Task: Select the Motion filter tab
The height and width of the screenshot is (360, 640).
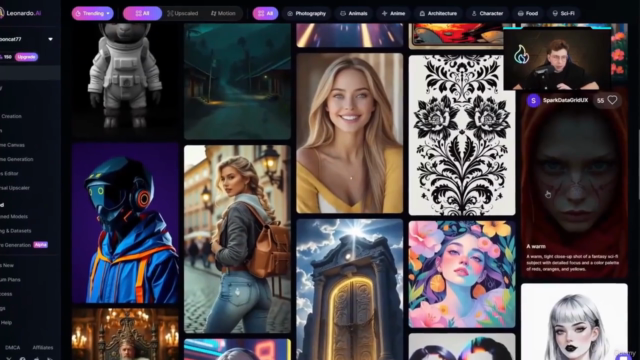Action: click(x=223, y=13)
